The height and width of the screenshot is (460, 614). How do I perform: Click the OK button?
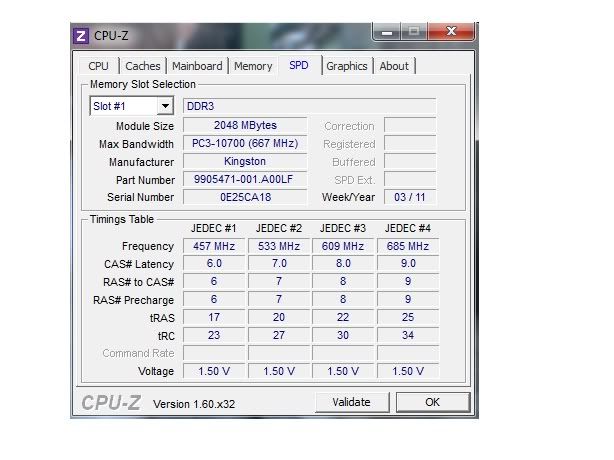pos(433,402)
